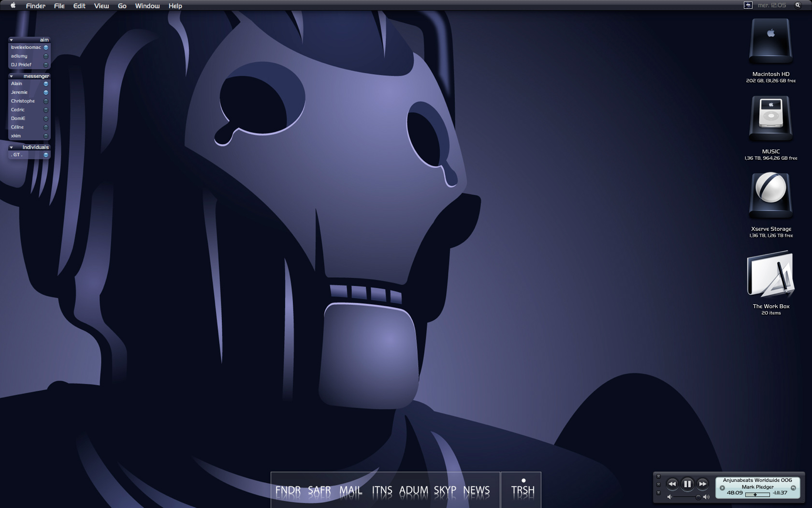812x508 pixels.
Task: Click the menu bar icon left of clock
Action: [748, 5]
